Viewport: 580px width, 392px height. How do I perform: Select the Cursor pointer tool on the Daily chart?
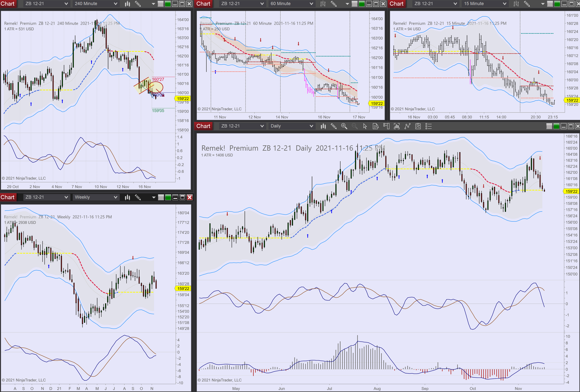pyautogui.click(x=365, y=126)
